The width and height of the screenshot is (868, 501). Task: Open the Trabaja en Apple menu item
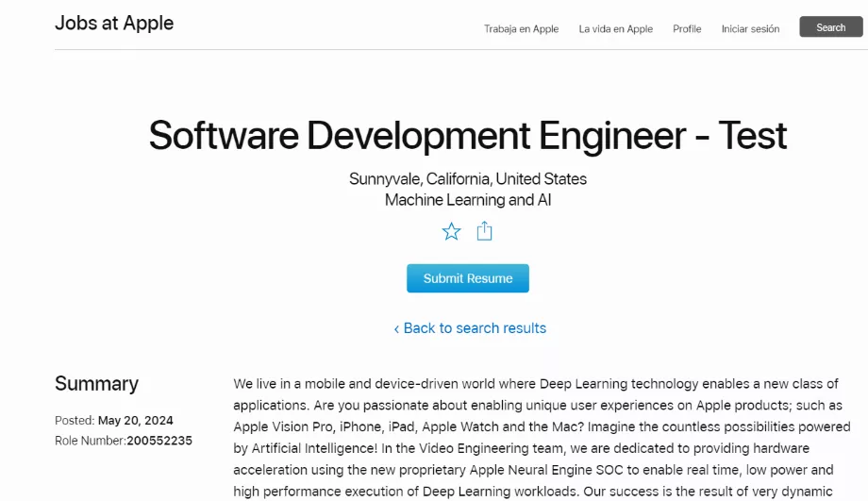click(521, 29)
